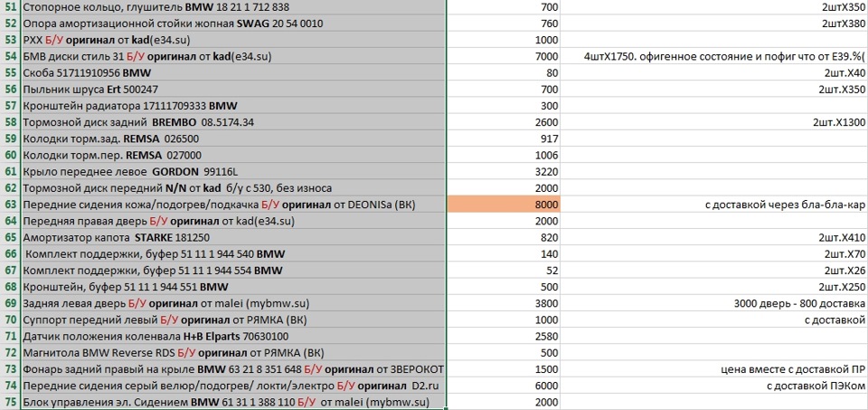Select cell 'Опора амортизационной стойки жопная SWAG'

click(233, 24)
